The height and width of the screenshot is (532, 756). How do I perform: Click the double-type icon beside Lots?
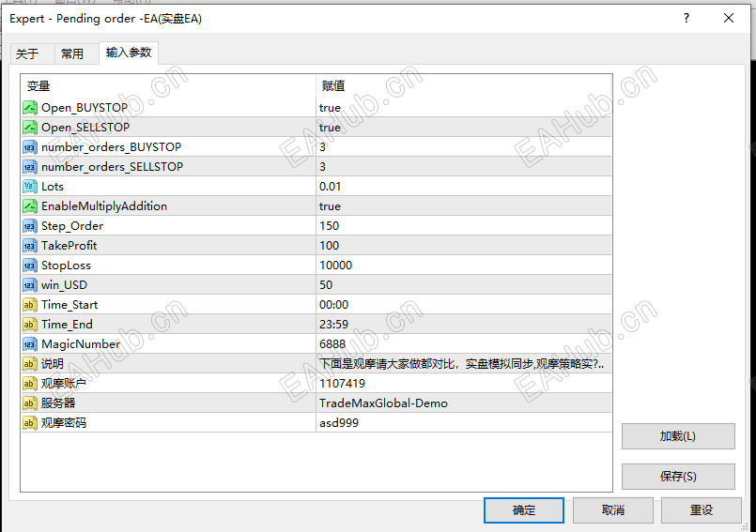(x=30, y=187)
